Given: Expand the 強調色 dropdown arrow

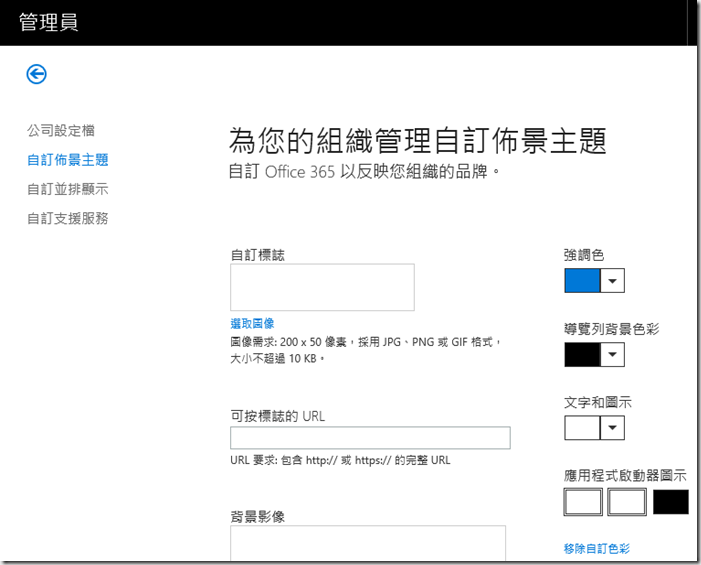Looking at the screenshot, I should click(x=613, y=281).
